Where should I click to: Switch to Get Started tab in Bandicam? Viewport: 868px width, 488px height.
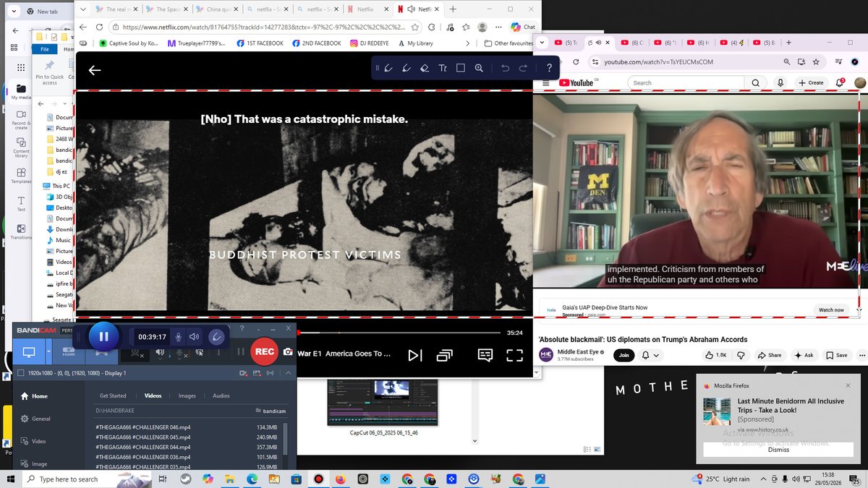pyautogui.click(x=113, y=395)
